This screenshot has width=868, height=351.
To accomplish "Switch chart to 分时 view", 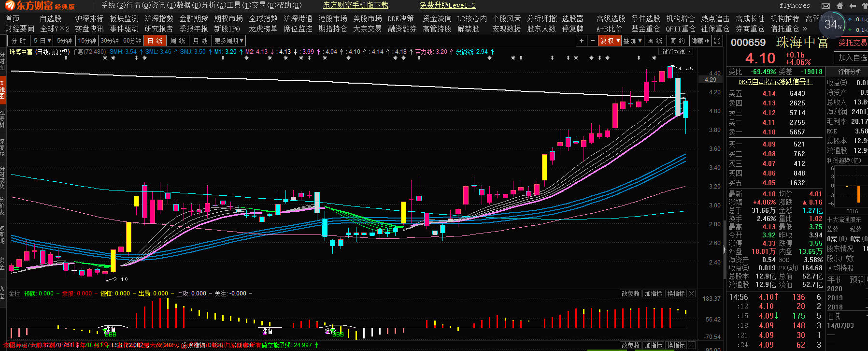I will [x=19, y=41].
